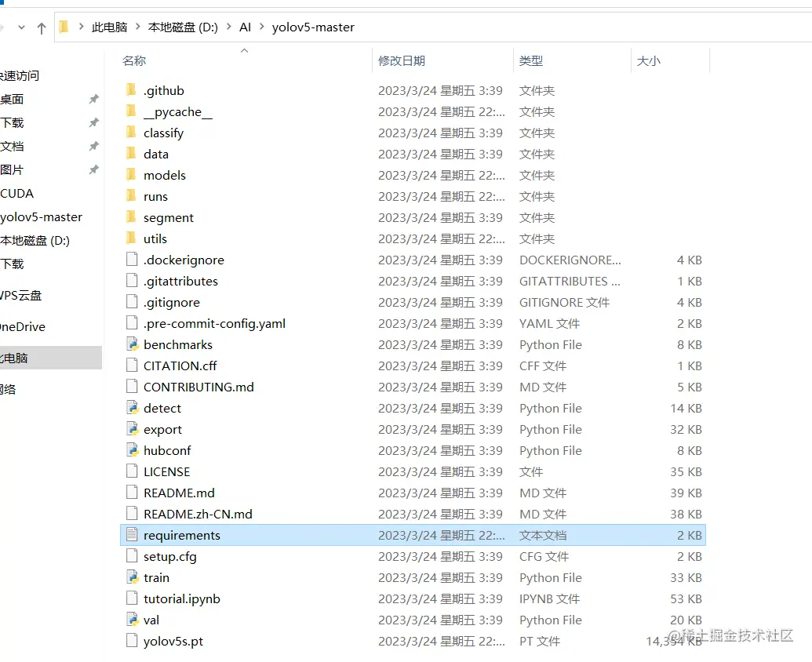Select the hubconf Python file icon
Viewport: 812px width, 662px height.
pyautogui.click(x=132, y=451)
